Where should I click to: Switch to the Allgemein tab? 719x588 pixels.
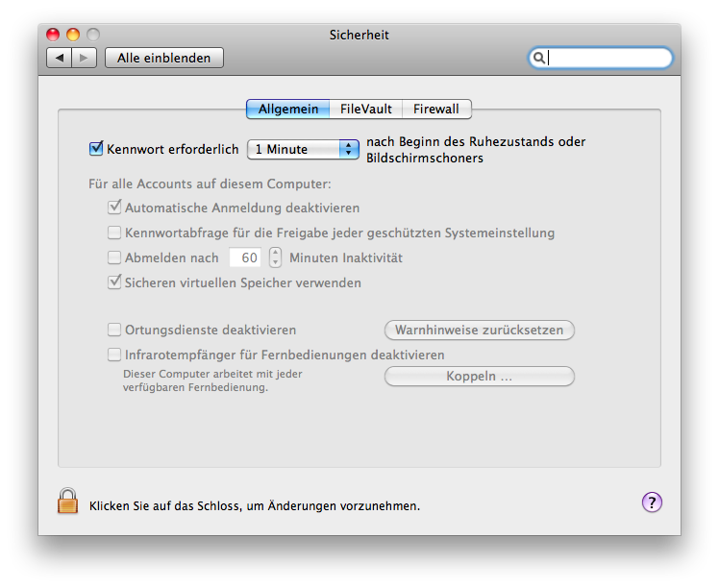click(x=288, y=110)
